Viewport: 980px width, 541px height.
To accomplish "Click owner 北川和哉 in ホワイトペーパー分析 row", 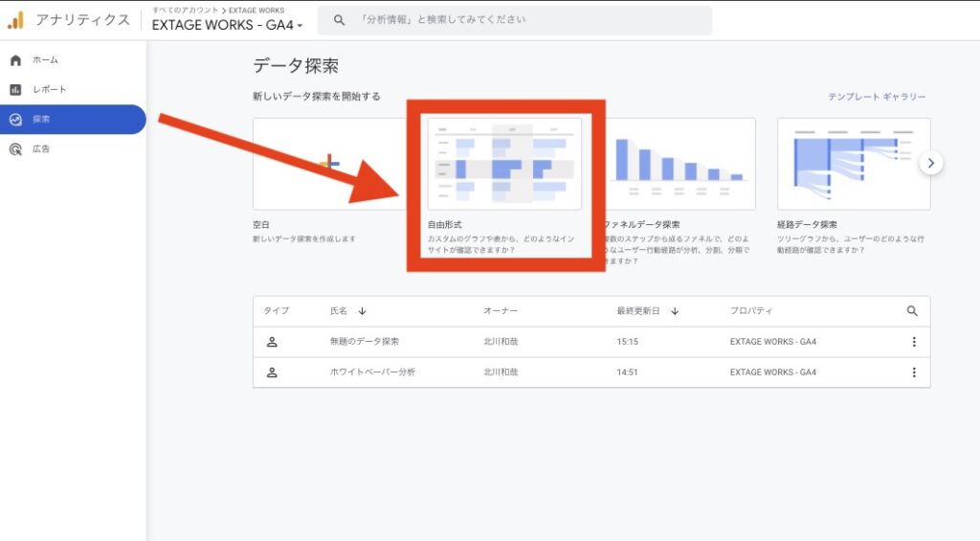I will point(501,372).
